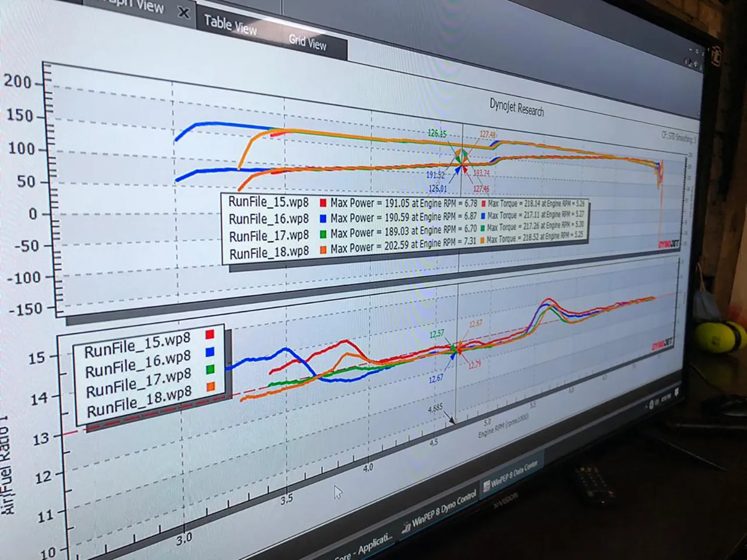747x560 pixels.
Task: Switch to the Grid View tab
Action: 308,41
